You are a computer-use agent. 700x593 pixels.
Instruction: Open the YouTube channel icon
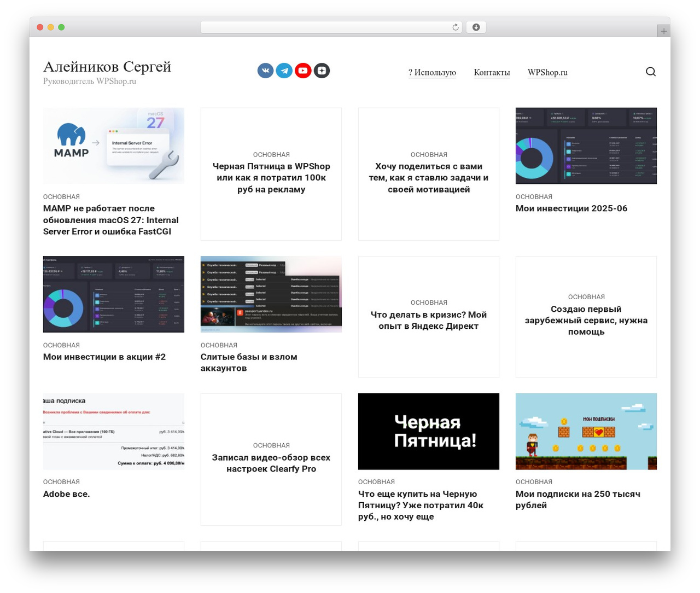303,71
